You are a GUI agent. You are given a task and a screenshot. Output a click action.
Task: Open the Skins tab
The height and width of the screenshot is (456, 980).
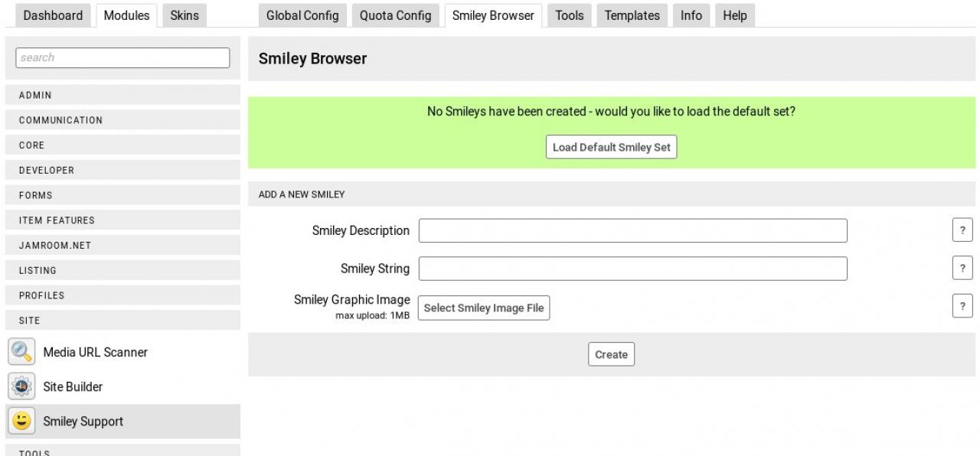(184, 15)
